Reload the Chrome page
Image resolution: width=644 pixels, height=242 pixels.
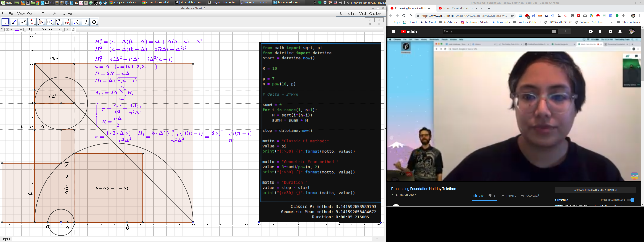point(404,16)
